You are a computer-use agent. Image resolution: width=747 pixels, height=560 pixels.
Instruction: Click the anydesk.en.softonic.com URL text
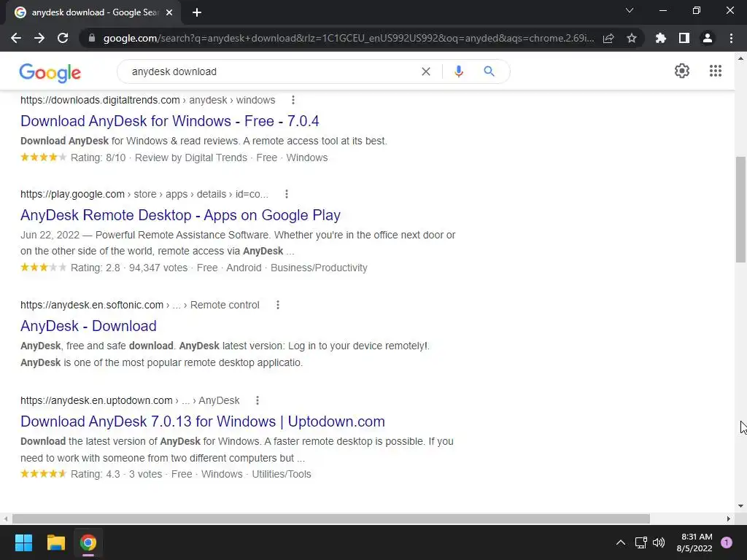click(x=92, y=305)
